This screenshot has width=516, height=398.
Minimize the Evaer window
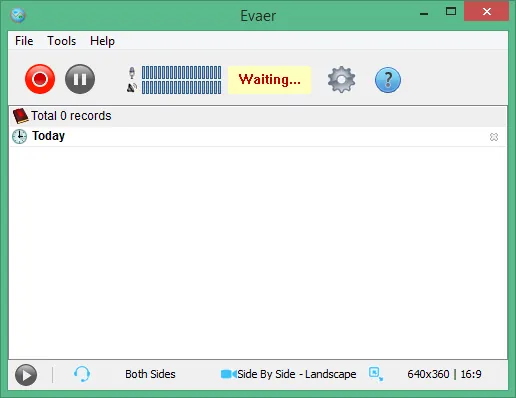[x=424, y=14]
